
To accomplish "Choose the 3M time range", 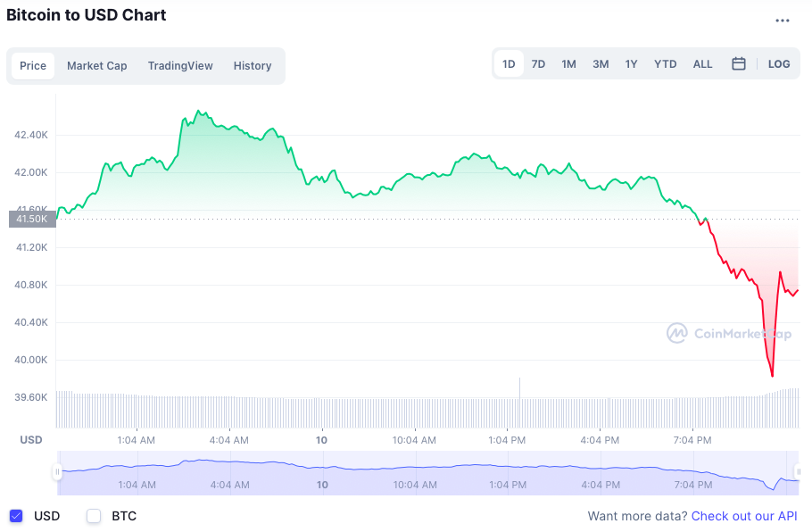I will [601, 64].
